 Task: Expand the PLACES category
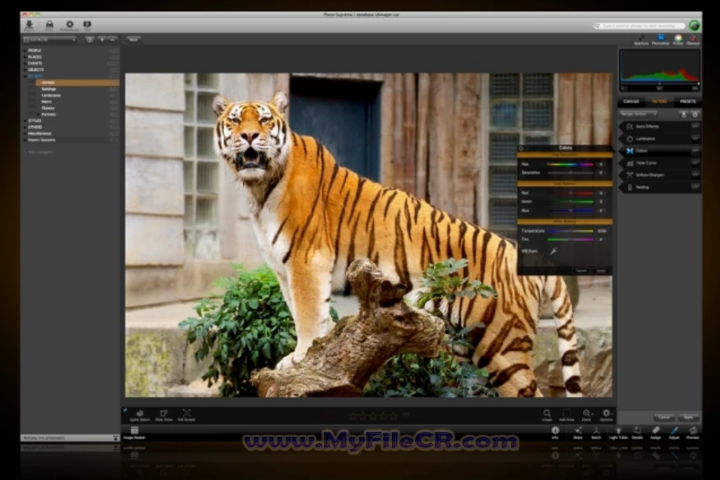[25, 57]
